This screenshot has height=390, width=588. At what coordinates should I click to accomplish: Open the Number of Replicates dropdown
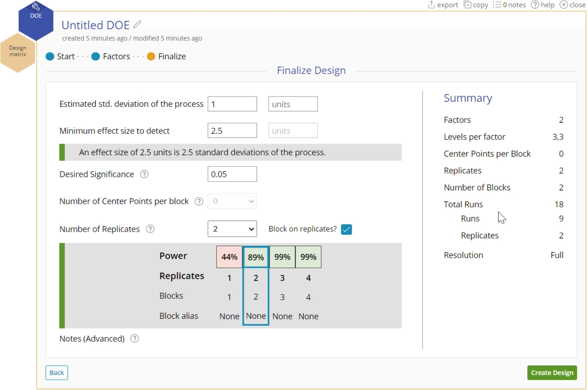232,229
